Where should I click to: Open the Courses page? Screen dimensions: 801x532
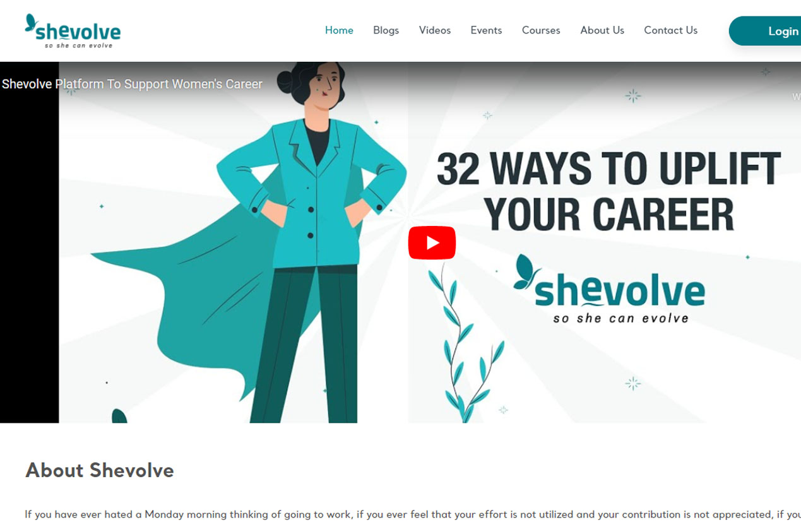[x=541, y=30]
